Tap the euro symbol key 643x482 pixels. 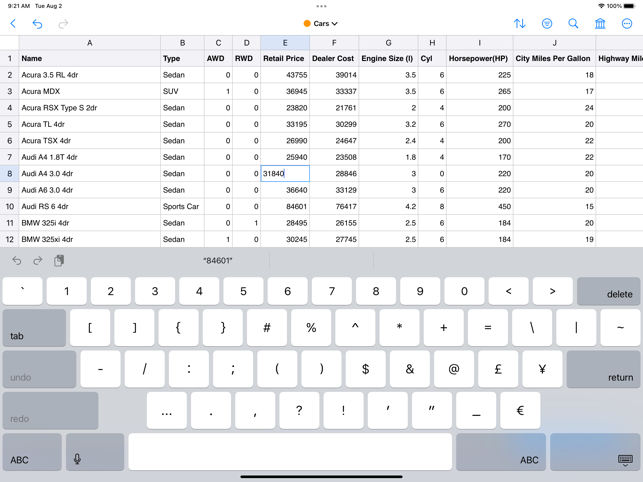[x=520, y=410]
